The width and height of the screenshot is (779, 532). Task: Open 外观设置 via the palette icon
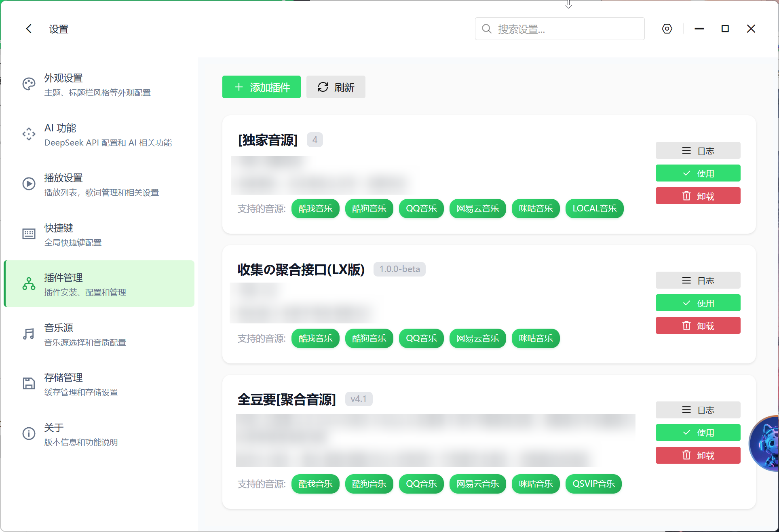[x=29, y=84]
